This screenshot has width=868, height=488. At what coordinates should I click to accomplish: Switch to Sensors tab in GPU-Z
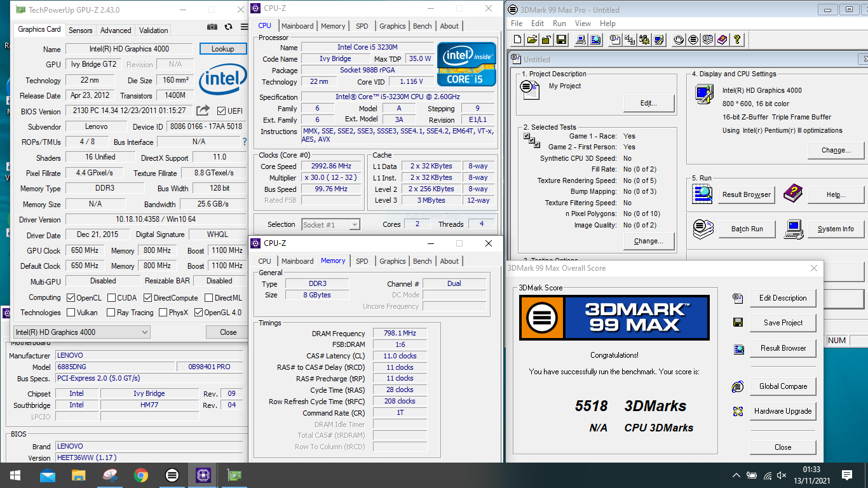click(81, 30)
